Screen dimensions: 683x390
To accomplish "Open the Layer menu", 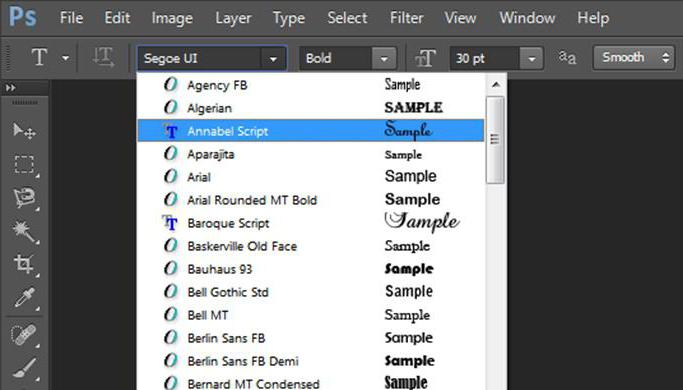I will 233,18.
